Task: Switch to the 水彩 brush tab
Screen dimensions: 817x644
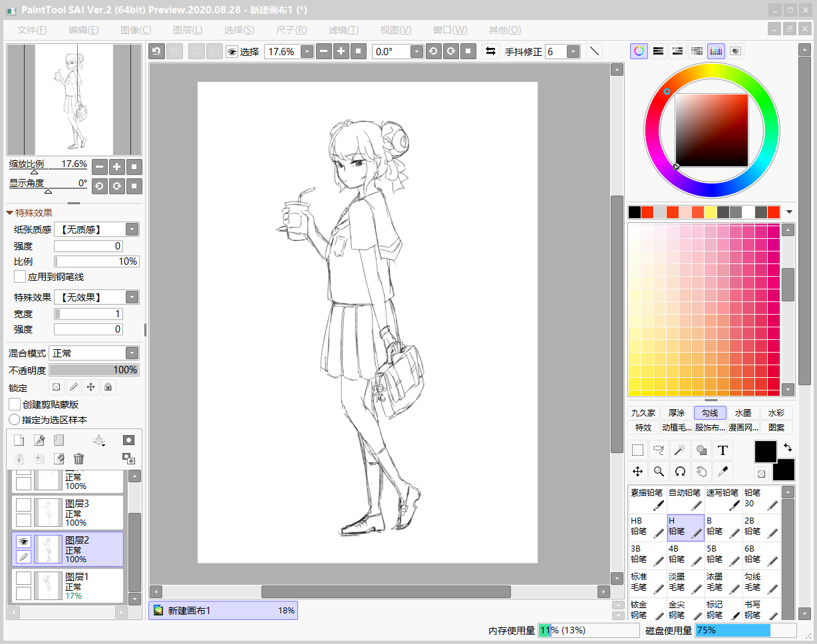Action: click(x=776, y=413)
